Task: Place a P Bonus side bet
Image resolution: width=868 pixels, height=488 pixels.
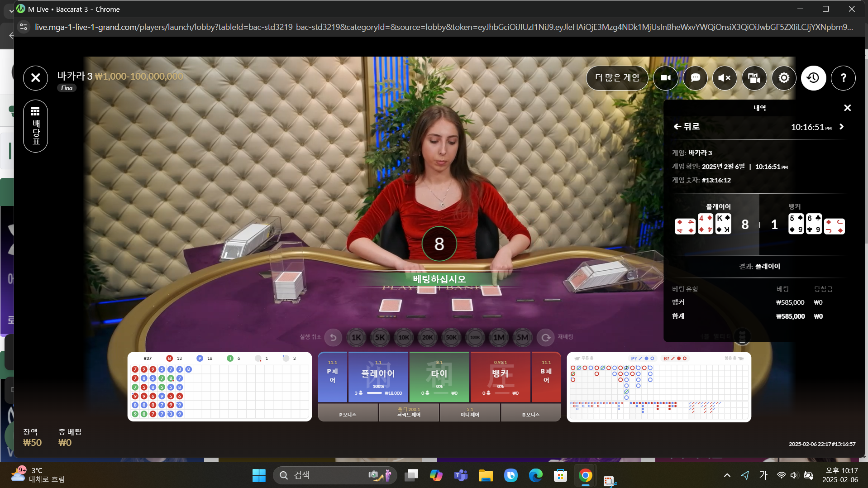Action: click(x=348, y=413)
